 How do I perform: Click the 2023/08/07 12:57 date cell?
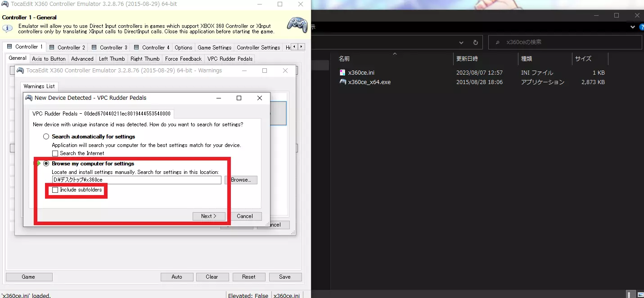(479, 72)
